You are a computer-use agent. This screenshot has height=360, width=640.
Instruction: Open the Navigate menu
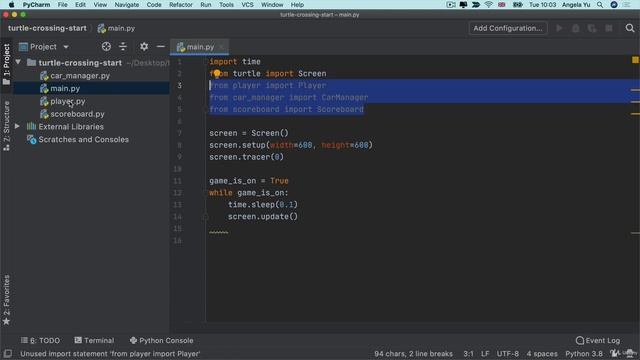[x=127, y=5]
